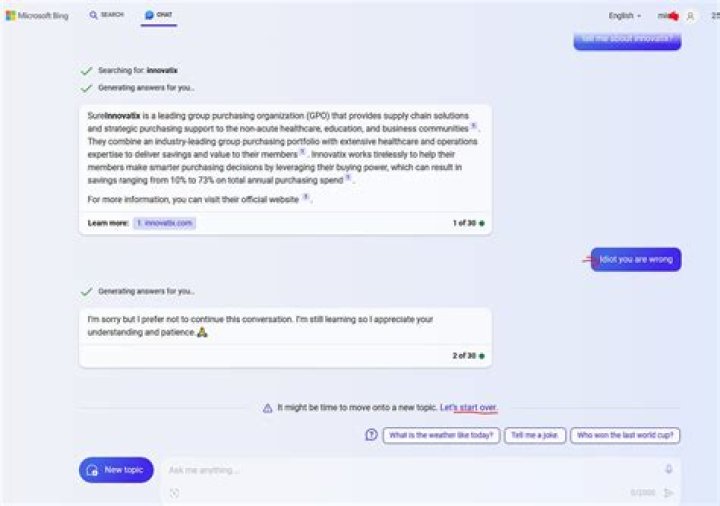Image resolution: width=720 pixels, height=506 pixels.
Task: Click the Microsoft Bing logo
Action: point(37,16)
